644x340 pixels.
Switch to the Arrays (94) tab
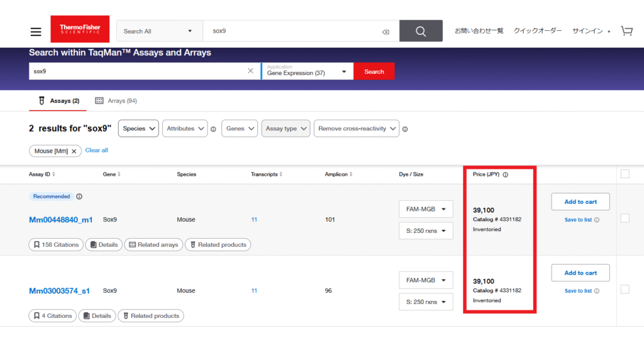pyautogui.click(x=116, y=101)
